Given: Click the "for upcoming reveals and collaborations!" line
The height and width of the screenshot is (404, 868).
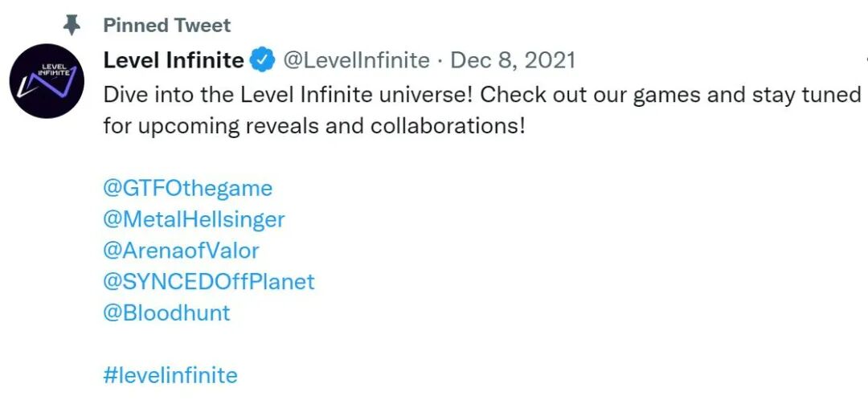Looking at the screenshot, I should 313,126.
